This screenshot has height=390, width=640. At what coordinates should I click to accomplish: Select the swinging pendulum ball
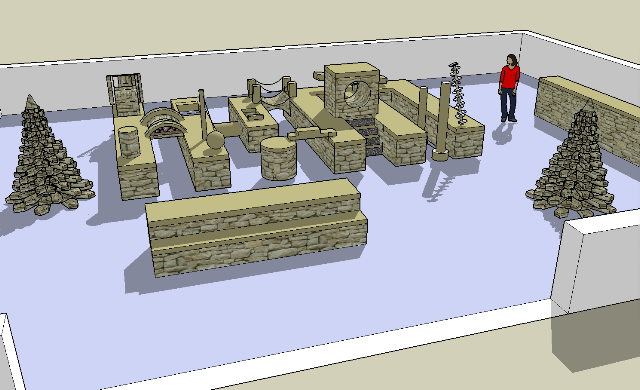pyautogui.click(x=215, y=140)
